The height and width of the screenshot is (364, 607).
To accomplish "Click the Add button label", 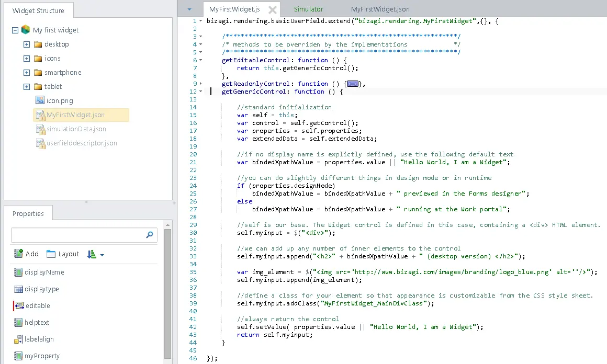I will point(32,254).
